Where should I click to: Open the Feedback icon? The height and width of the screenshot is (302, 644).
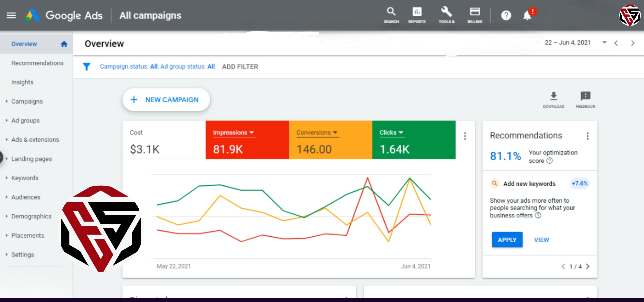[585, 96]
